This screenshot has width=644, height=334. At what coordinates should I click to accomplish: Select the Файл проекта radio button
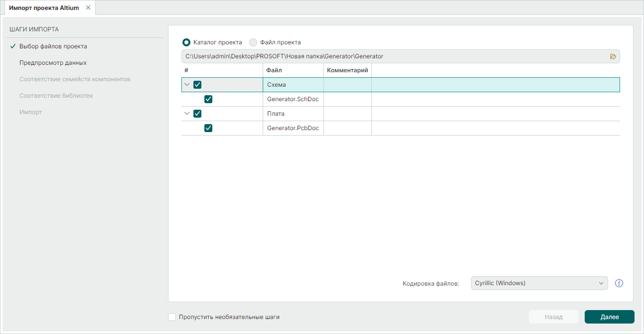(253, 42)
